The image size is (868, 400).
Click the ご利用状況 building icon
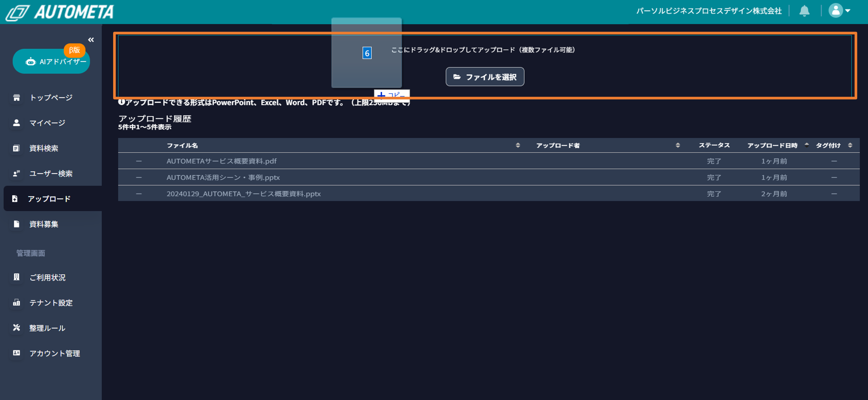pos(16,277)
